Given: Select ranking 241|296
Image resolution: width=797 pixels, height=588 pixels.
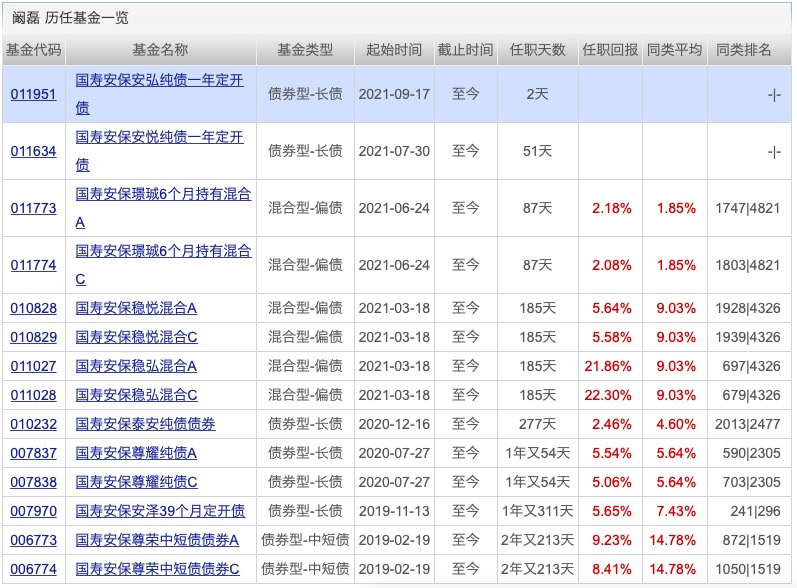Looking at the screenshot, I should pos(755,511).
